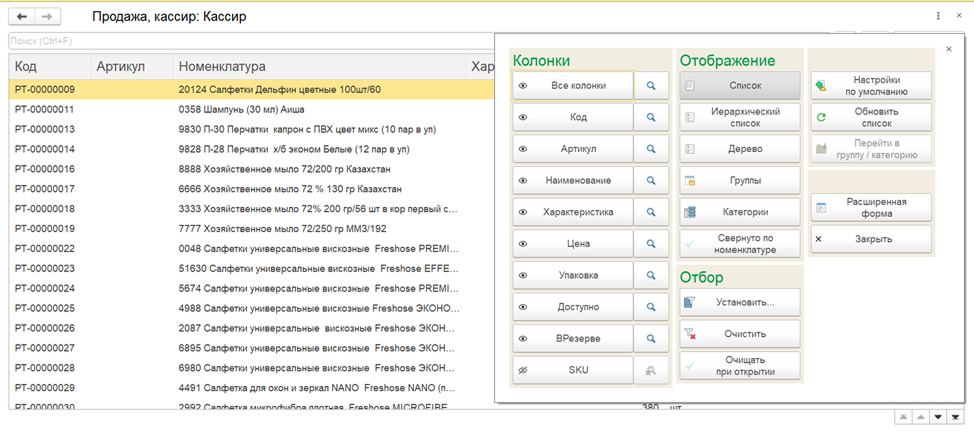Select code РТ-00000016
The width and height of the screenshot is (974, 433).
45,169
